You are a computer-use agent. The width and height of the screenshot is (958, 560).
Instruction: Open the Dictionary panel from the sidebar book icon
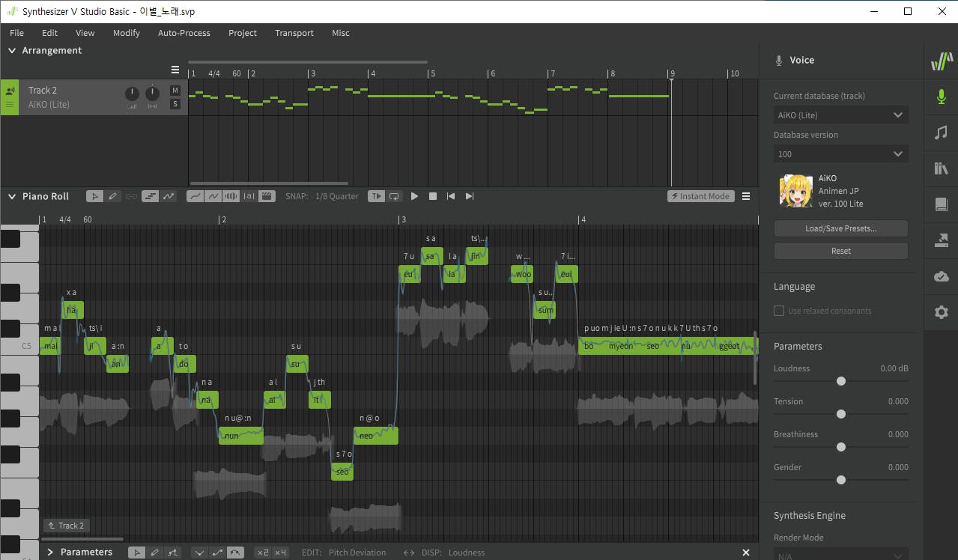click(941, 204)
